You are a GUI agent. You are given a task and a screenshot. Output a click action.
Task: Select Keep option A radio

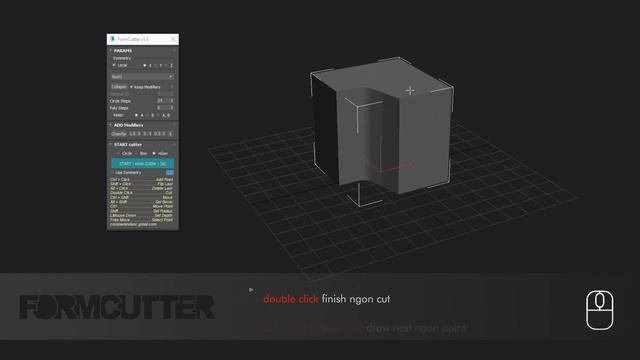coord(136,116)
